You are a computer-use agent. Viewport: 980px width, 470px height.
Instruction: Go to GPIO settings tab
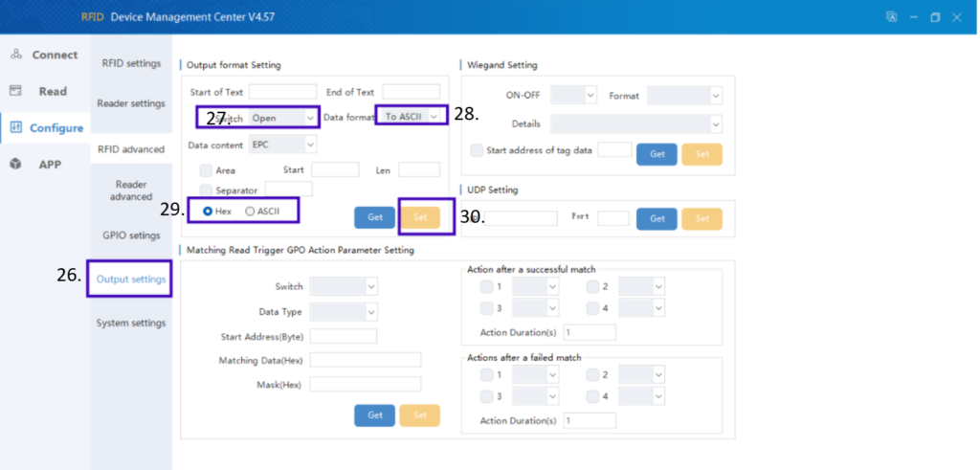coord(131,235)
